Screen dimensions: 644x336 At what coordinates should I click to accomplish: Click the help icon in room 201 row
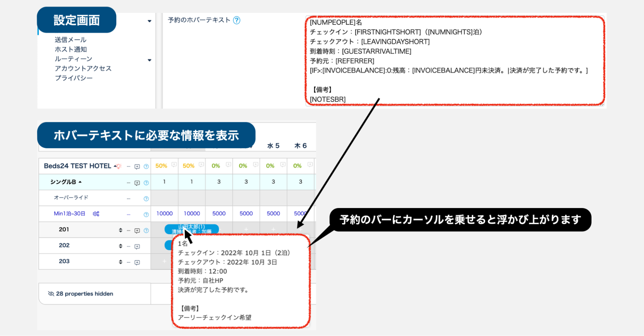(146, 231)
